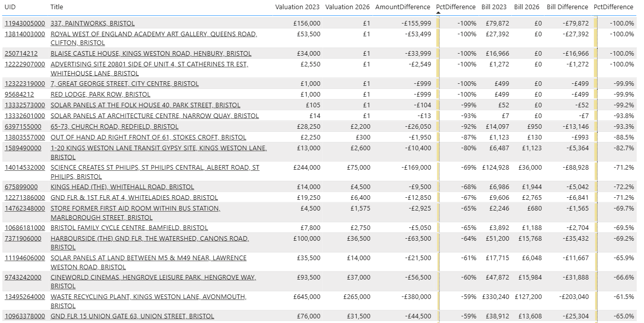The height and width of the screenshot is (323, 644).
Task: Click the ascending sort arrow under PctDifference
Action: [438, 13]
